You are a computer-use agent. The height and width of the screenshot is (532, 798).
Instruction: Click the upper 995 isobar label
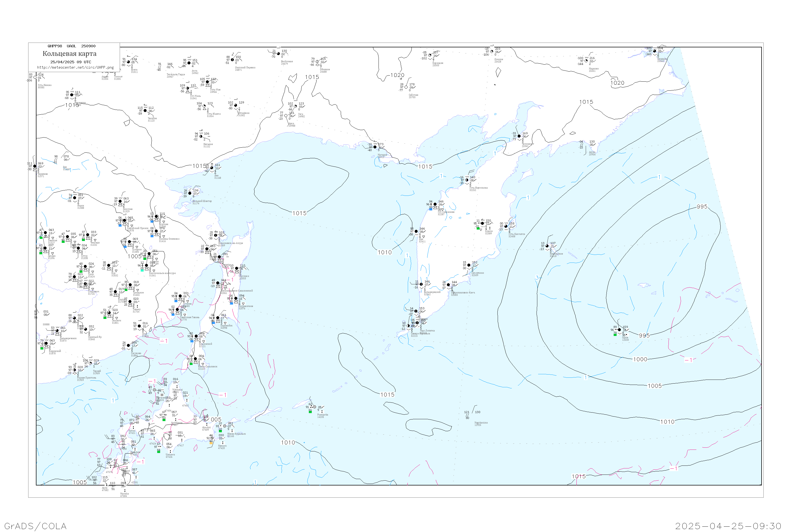702,207
